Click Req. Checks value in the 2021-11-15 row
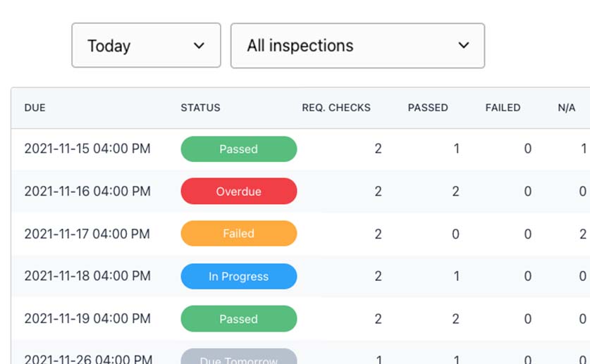This screenshot has height=364, width=590. [x=378, y=149]
